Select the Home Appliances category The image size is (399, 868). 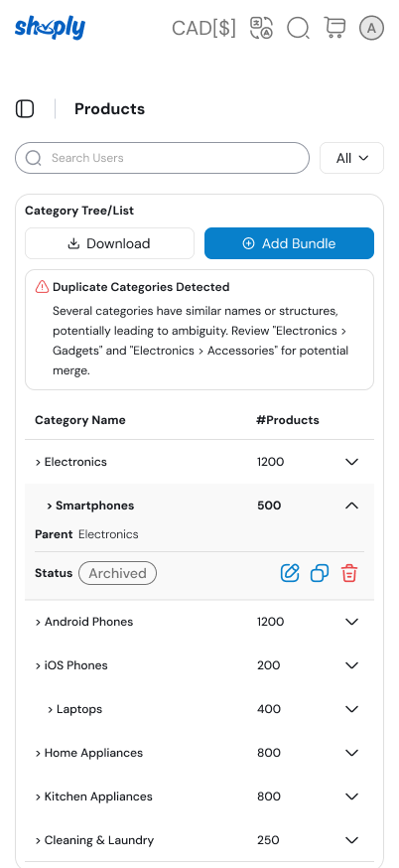93,753
